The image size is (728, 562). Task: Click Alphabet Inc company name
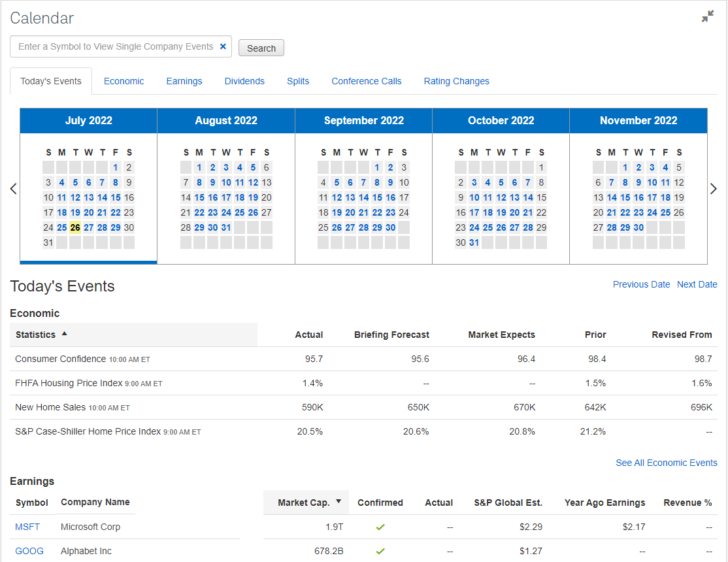(x=86, y=551)
